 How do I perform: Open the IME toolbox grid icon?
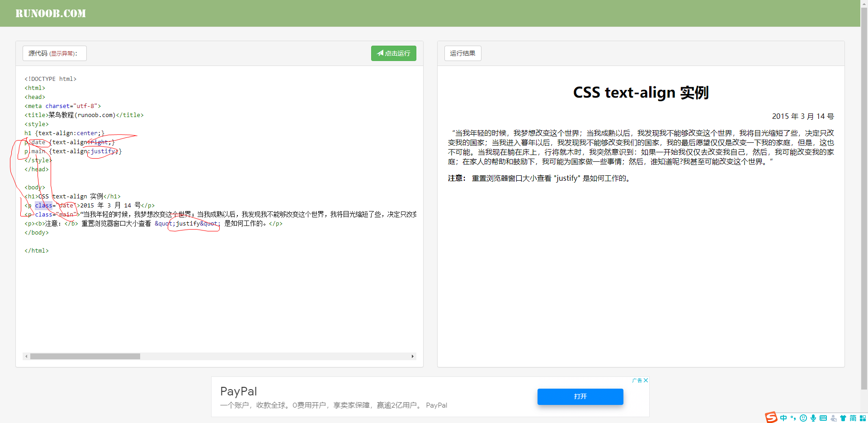(863, 418)
